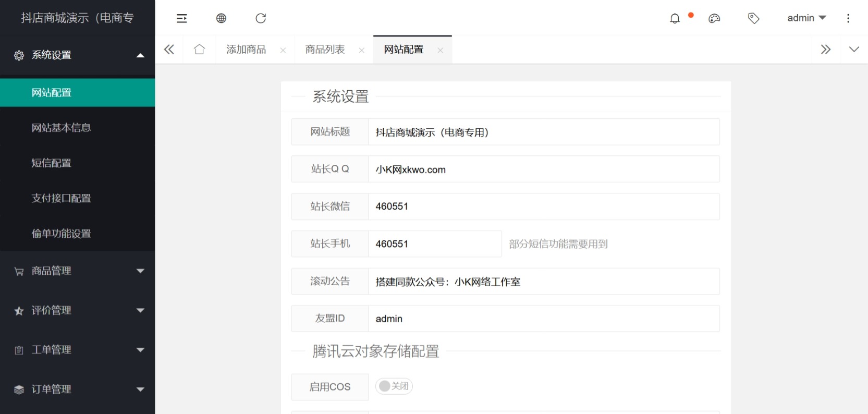Screen dimensions: 868x414
Task: Open 短信配置 in the sidebar
Action: (51, 163)
